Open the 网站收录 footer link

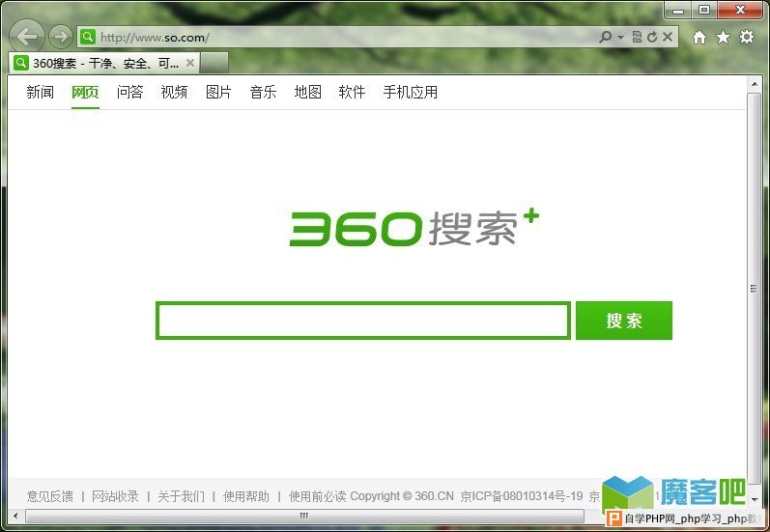coord(115,496)
